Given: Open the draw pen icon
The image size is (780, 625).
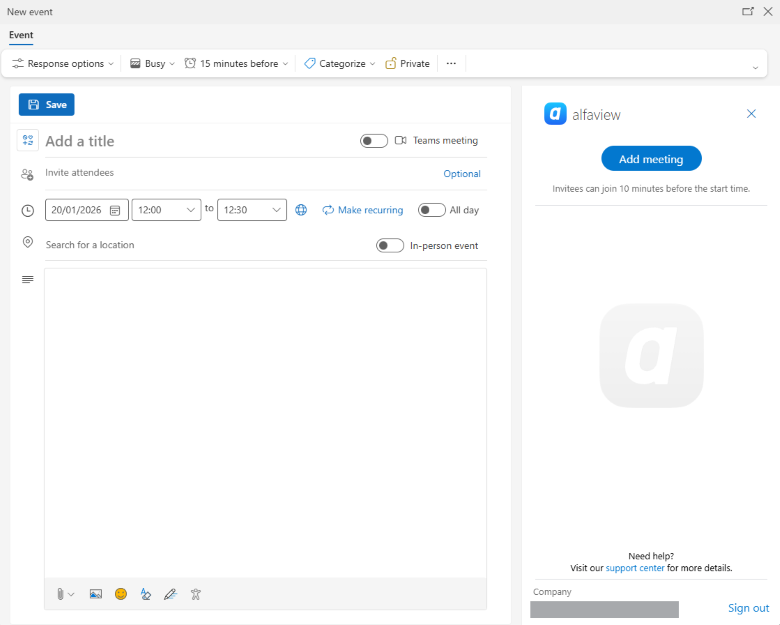Looking at the screenshot, I should click(170, 594).
